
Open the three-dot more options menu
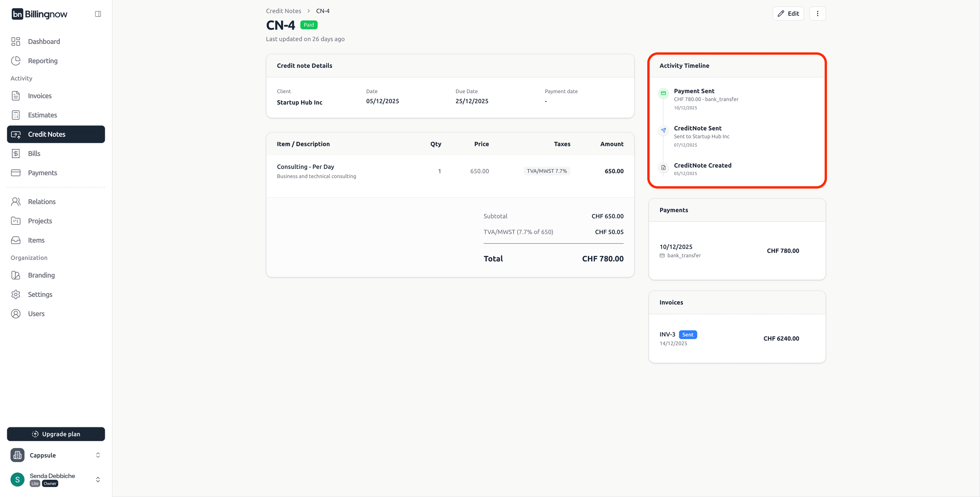pyautogui.click(x=817, y=14)
